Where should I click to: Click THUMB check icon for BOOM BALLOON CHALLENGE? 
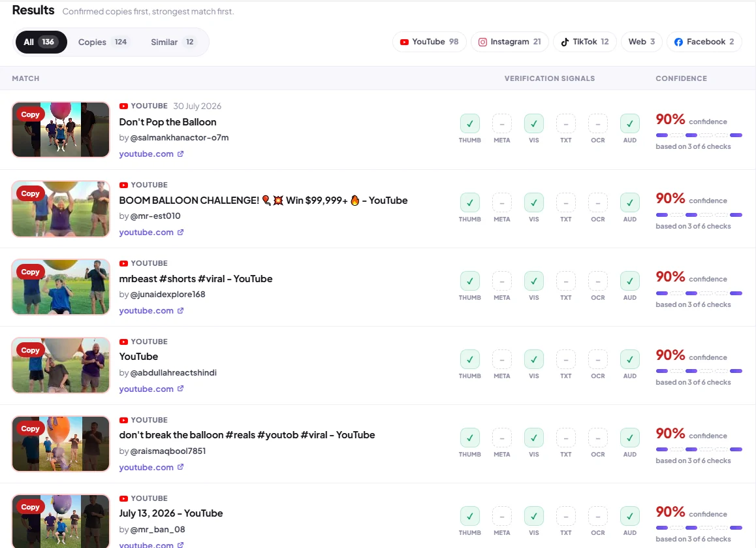(469, 202)
